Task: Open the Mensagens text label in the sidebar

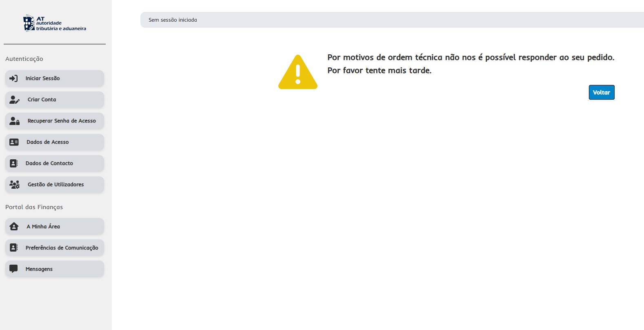Action: [x=39, y=269]
